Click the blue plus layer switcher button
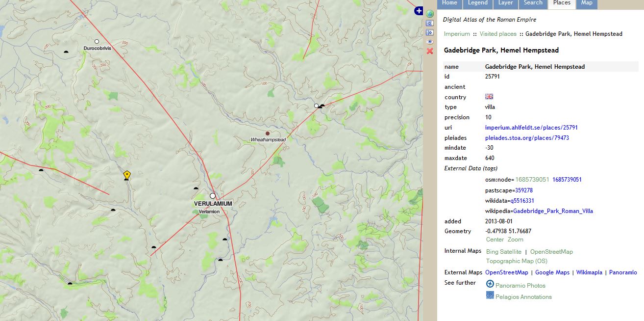Viewport: 644px width, 321px height. [419, 11]
